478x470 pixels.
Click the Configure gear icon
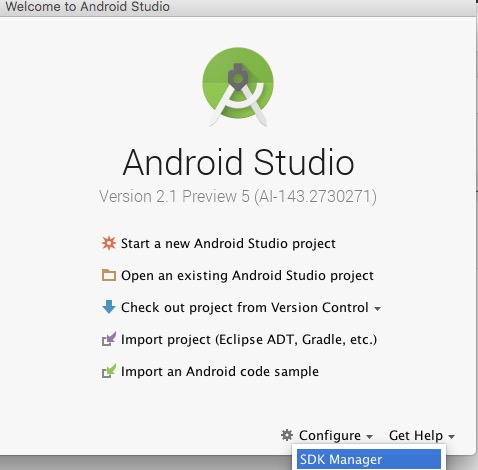pos(287,435)
